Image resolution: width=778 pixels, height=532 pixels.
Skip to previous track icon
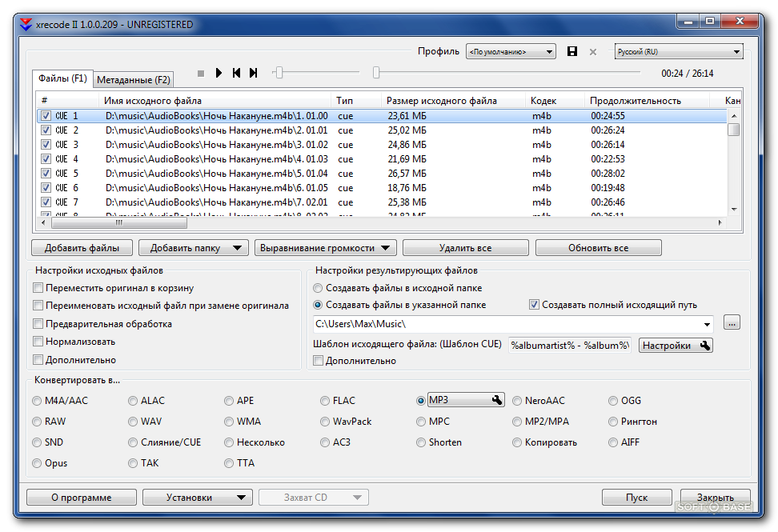[x=236, y=73]
